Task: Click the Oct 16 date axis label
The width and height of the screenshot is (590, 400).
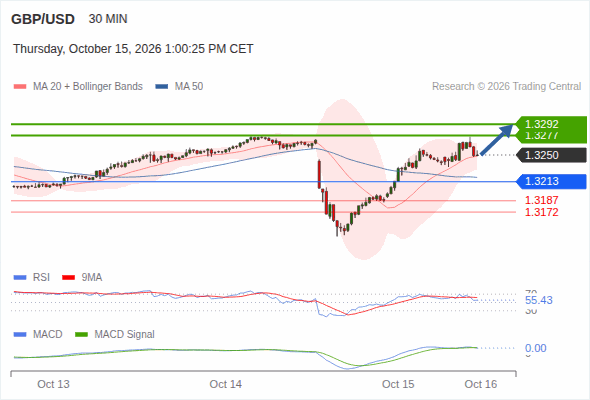Action: tap(481, 384)
